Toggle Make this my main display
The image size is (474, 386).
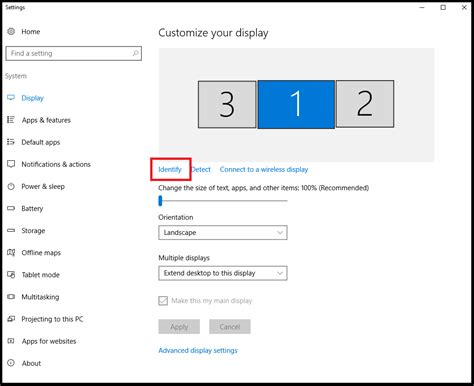[x=163, y=301]
